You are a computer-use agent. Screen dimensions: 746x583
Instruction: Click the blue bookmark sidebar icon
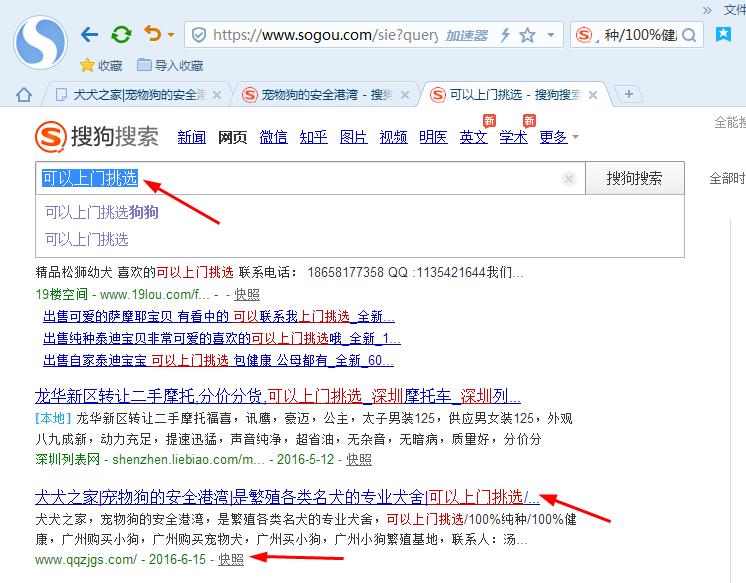724,34
